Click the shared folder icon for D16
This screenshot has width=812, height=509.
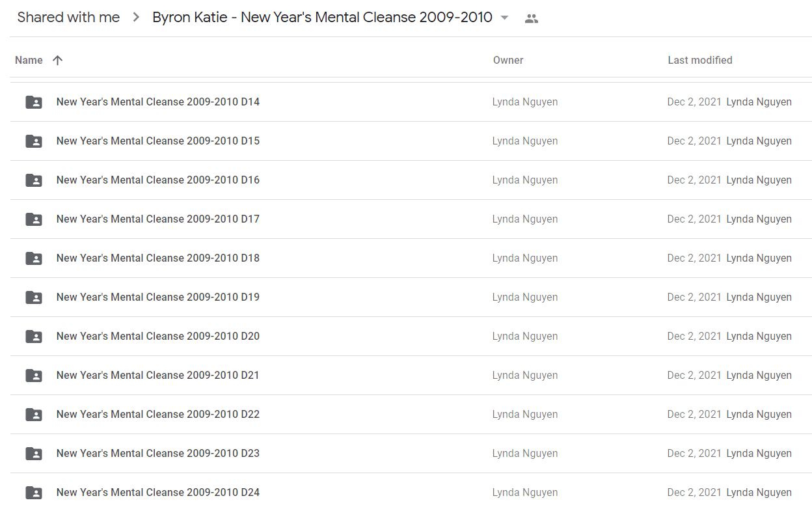click(34, 180)
